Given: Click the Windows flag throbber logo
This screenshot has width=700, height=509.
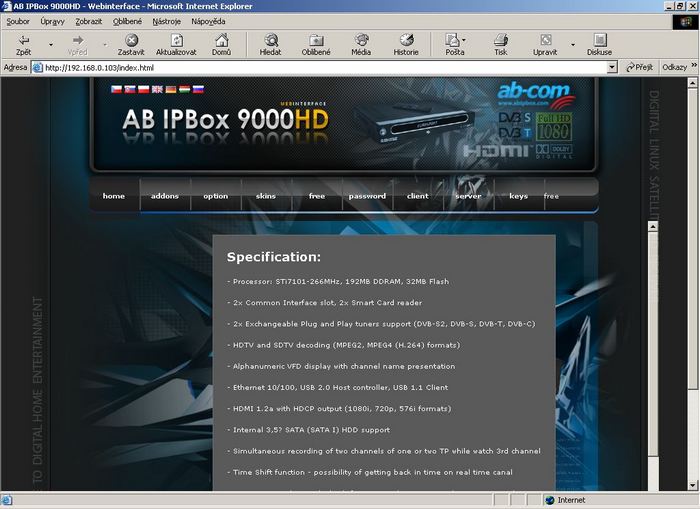Looking at the screenshot, I should [685, 22].
